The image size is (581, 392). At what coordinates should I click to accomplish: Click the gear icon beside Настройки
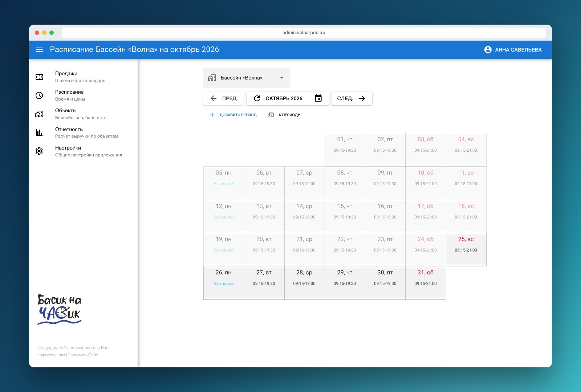click(39, 151)
